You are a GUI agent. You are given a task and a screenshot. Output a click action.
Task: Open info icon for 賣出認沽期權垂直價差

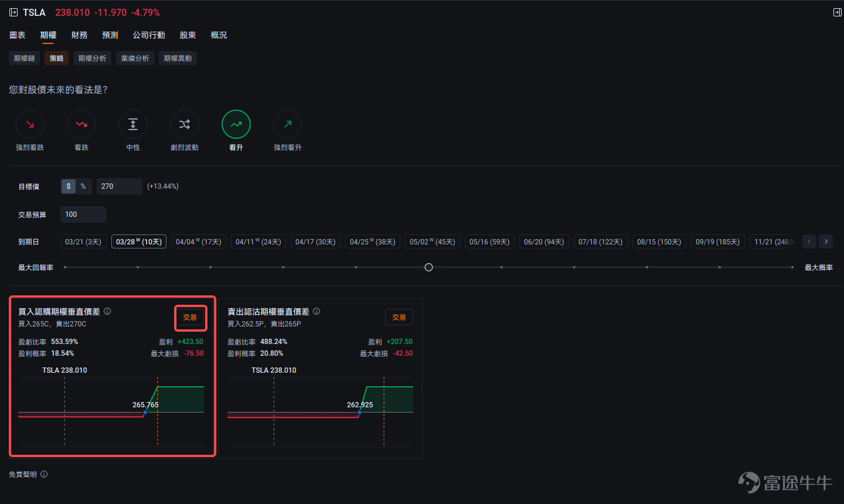316,311
